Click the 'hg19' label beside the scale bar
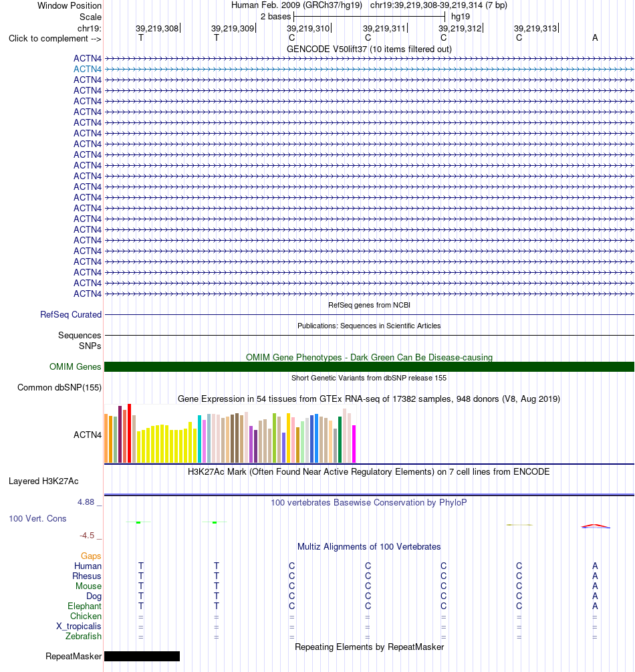This screenshot has width=635, height=672. pos(460,16)
